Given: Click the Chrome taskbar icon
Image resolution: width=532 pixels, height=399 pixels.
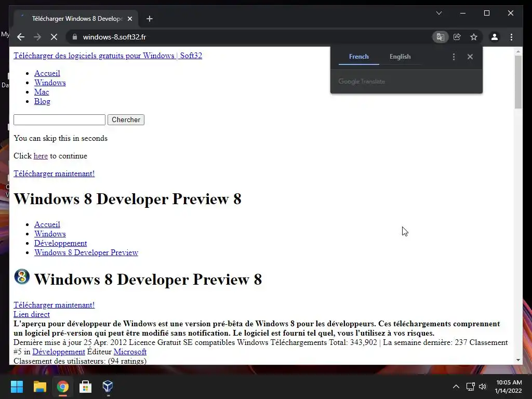Looking at the screenshot, I should (62, 387).
